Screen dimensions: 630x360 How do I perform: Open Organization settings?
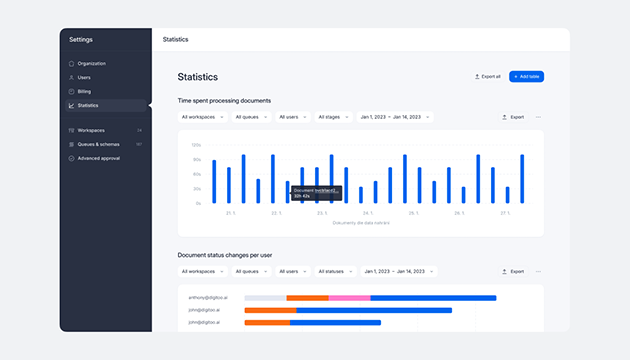pyautogui.click(x=105, y=63)
